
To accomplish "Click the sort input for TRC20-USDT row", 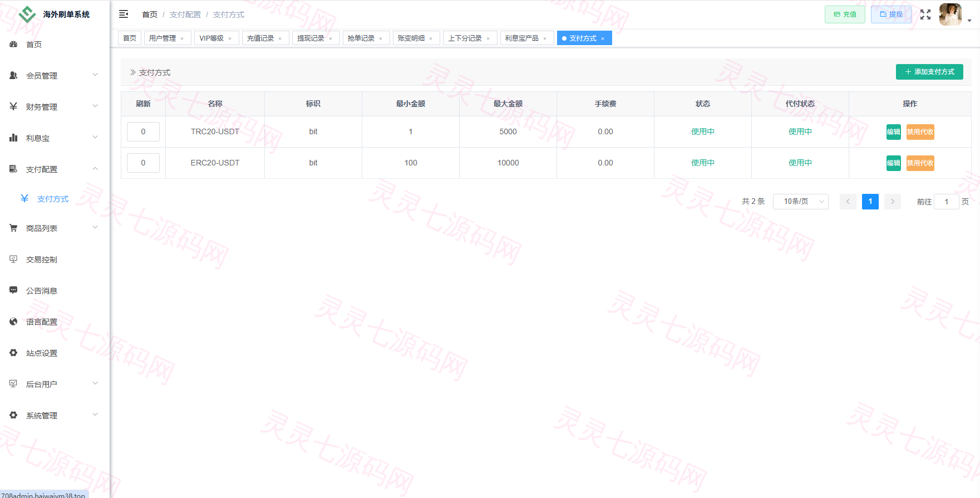I will tap(143, 132).
